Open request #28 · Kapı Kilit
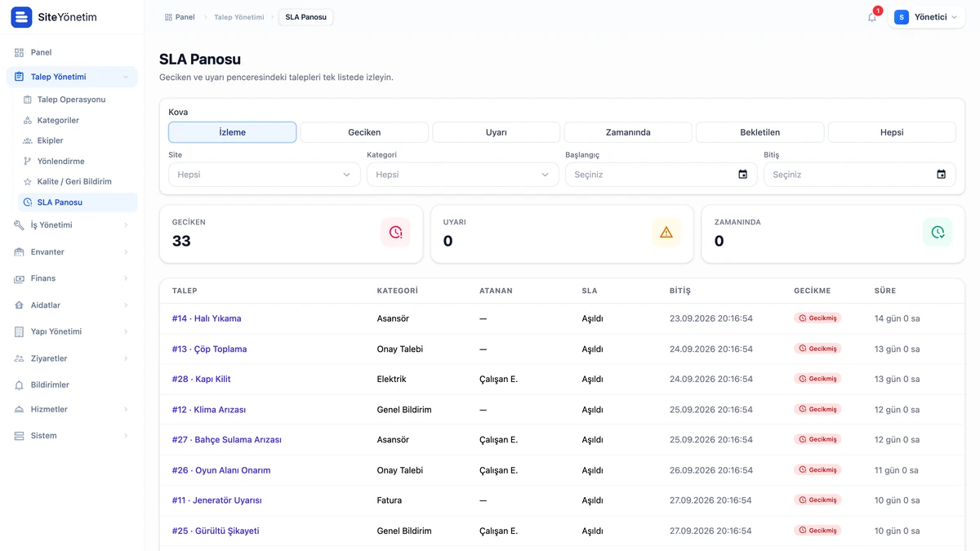The height and width of the screenshot is (551, 980). point(202,380)
